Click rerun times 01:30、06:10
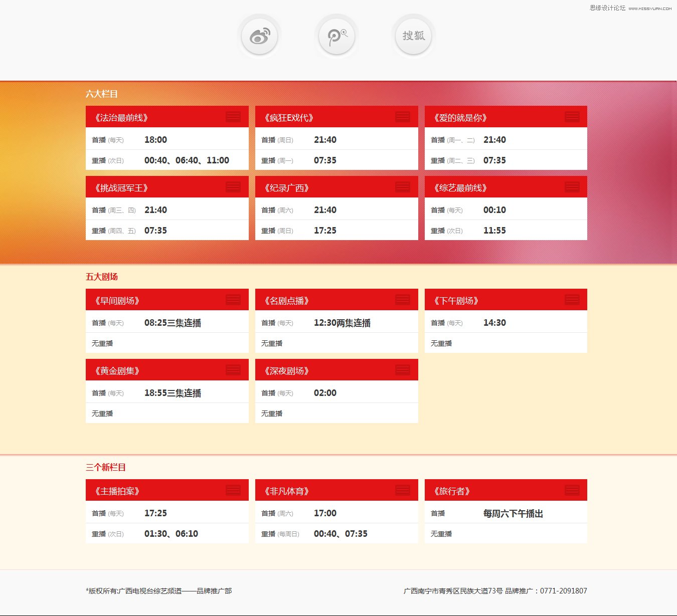 click(171, 534)
